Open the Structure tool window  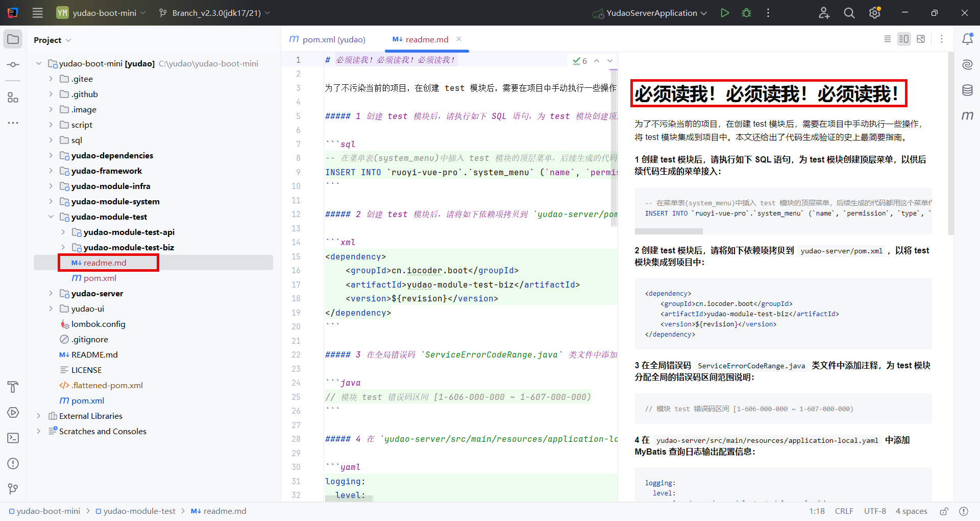pos(13,98)
